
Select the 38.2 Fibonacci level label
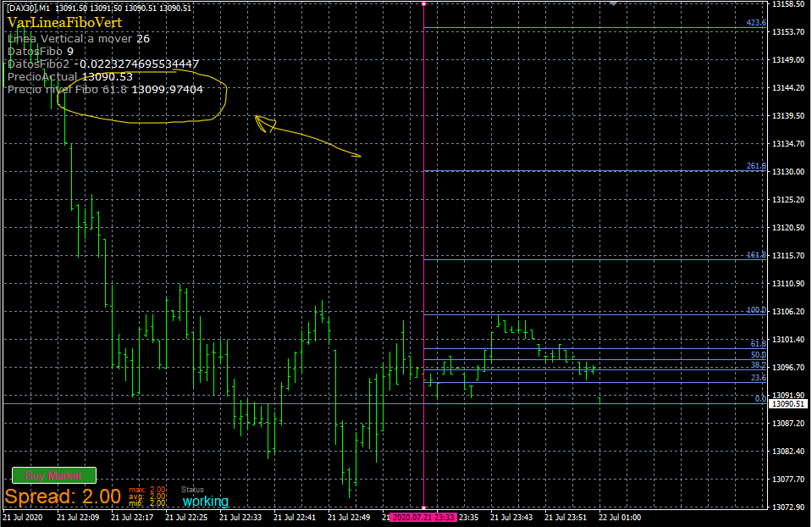pos(758,365)
